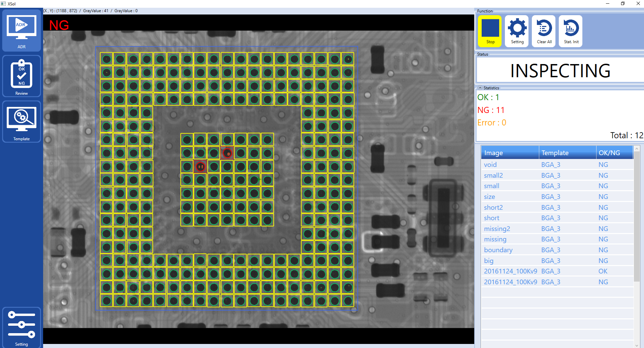Reset statistics with Stat. Init
644x348 pixels.
571,31
